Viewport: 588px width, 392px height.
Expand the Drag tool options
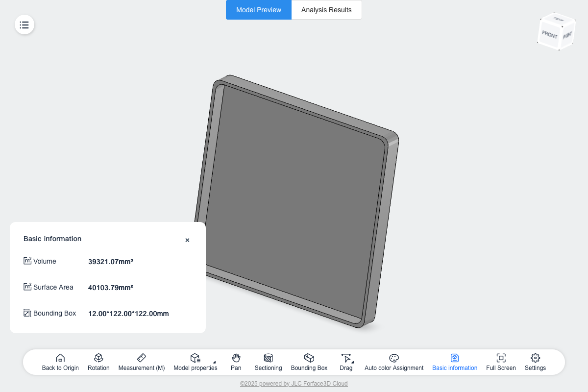[352, 362]
